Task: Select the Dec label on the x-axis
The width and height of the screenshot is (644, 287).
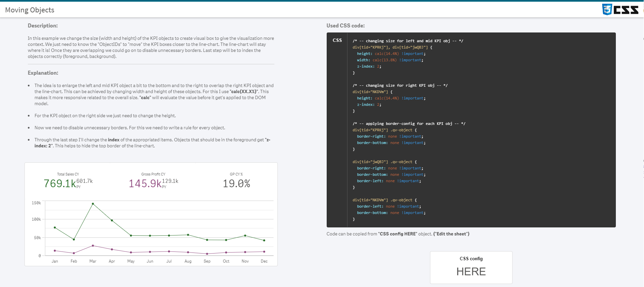Action: pos(264,261)
